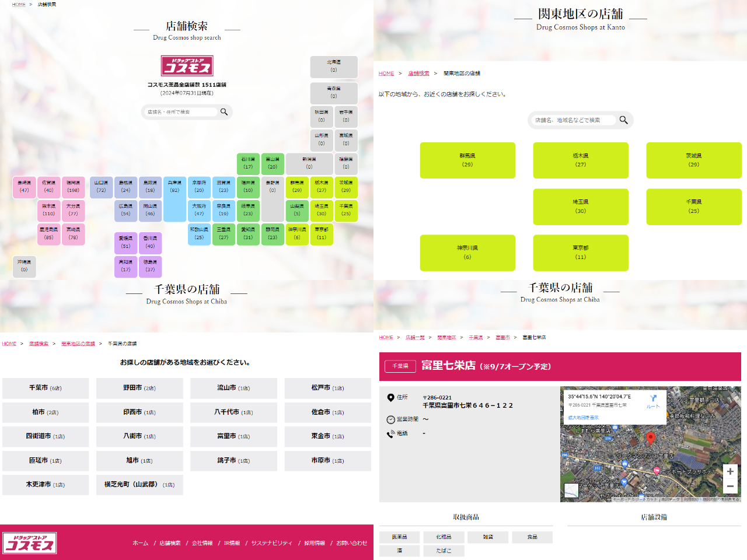This screenshot has height=560, width=747.
Task: Click the Cosmos logo in the footer
Action: [29, 542]
